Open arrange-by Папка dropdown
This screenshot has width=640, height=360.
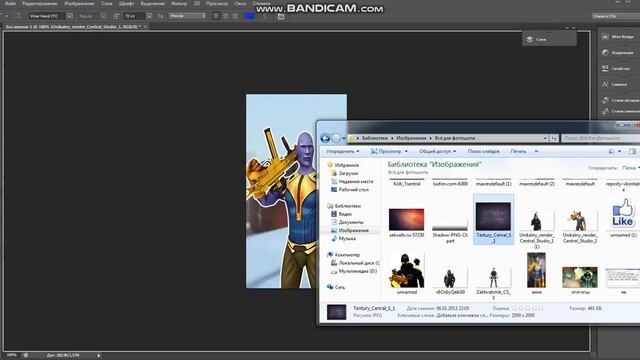click(631, 168)
